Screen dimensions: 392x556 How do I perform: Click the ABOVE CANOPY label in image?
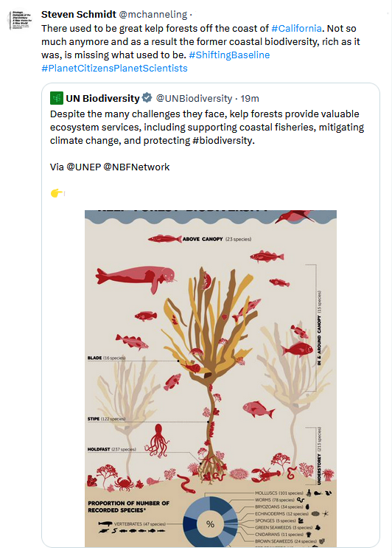[x=203, y=239]
